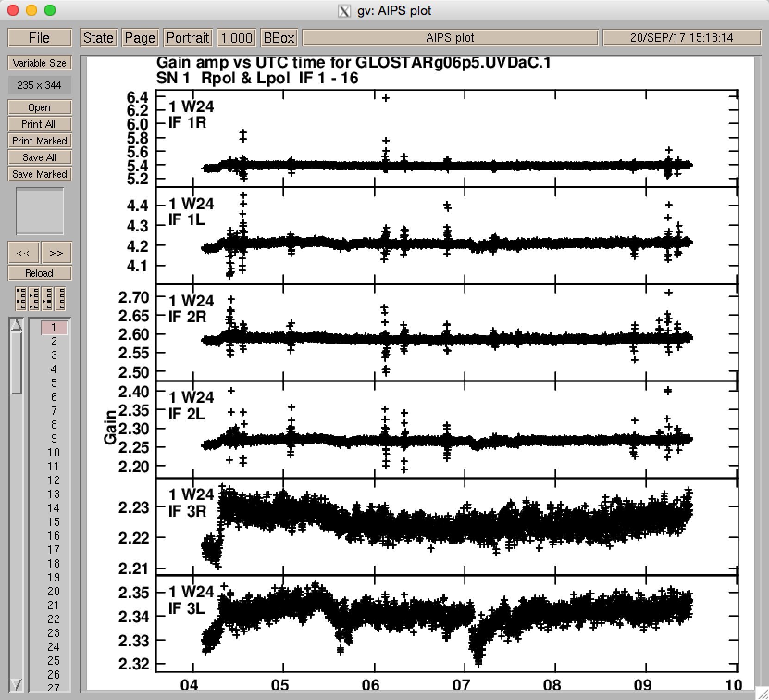Click the first page-mark icon (odd pages)

click(x=21, y=298)
